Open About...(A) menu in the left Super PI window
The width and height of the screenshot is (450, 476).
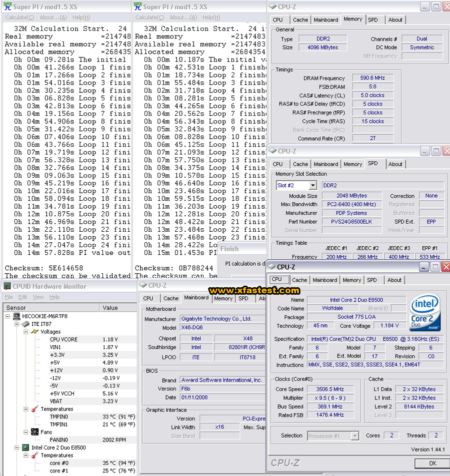(53, 17)
